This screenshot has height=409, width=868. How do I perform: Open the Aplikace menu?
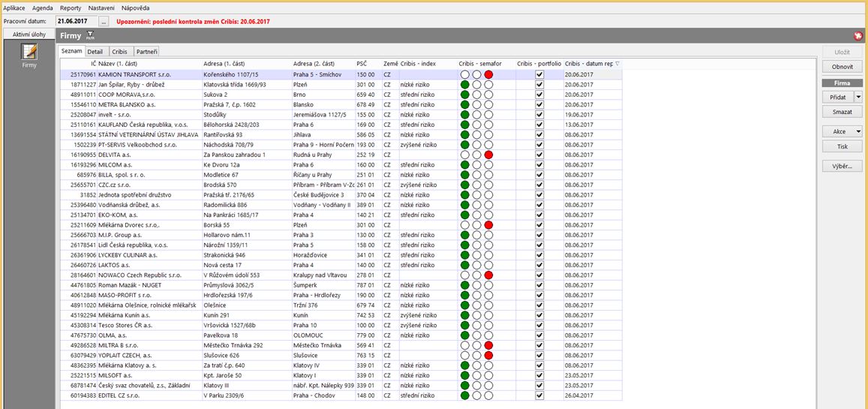pos(14,8)
